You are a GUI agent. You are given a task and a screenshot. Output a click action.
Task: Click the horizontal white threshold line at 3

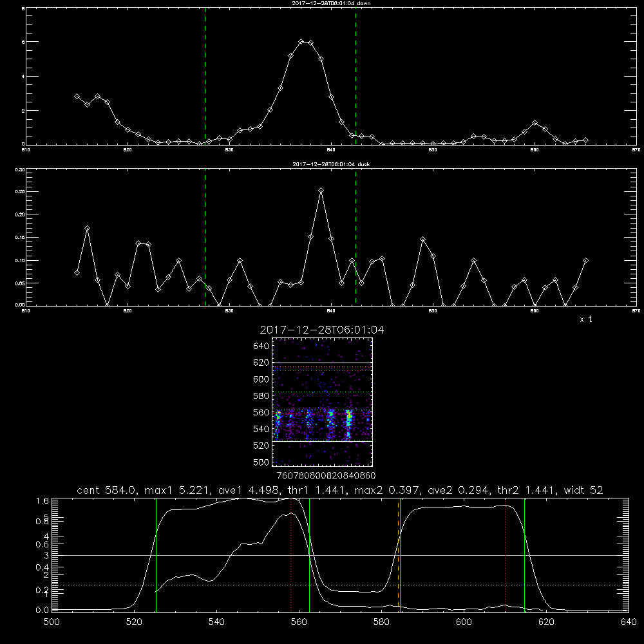tap(340, 555)
